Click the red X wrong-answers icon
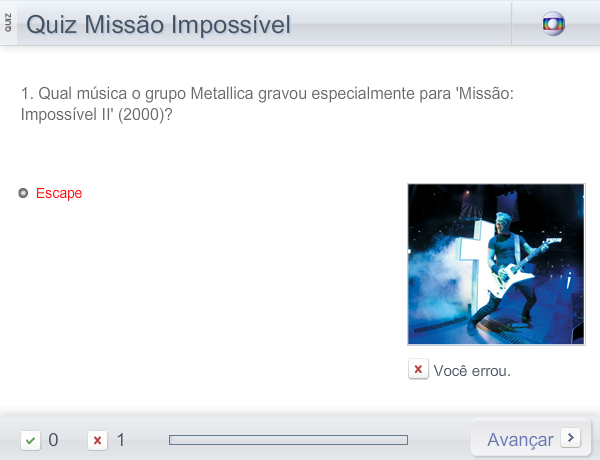The width and height of the screenshot is (600, 460). pyautogui.click(x=98, y=440)
